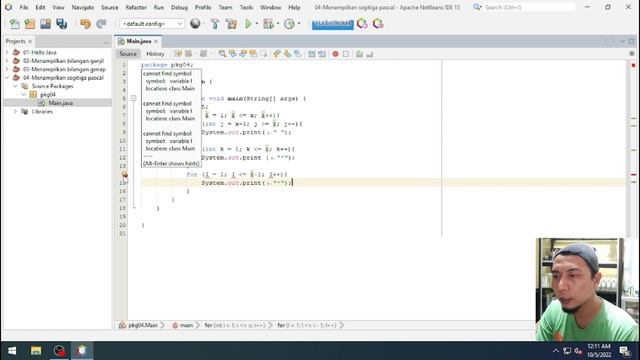Click the Shift Line Right icon

(x=322, y=54)
